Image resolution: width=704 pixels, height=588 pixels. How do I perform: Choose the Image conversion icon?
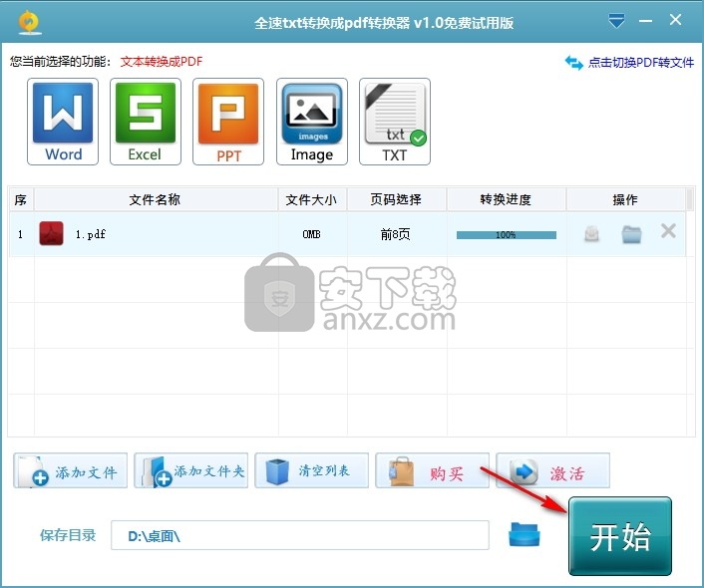[311, 122]
